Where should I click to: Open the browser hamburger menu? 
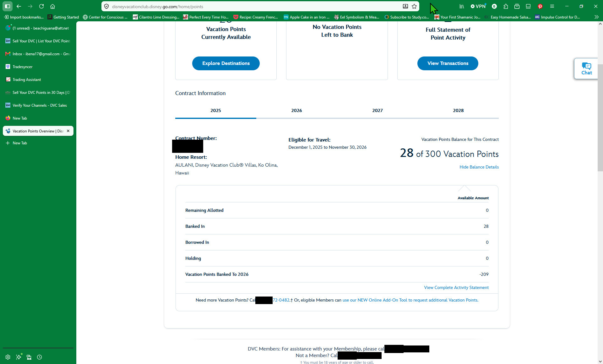pyautogui.click(x=552, y=6)
